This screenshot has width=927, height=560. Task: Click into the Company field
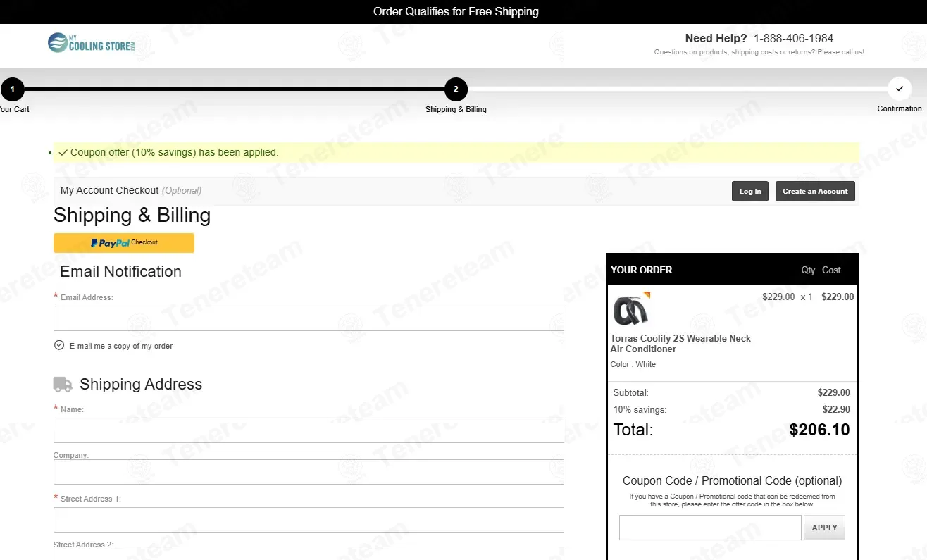(x=309, y=472)
